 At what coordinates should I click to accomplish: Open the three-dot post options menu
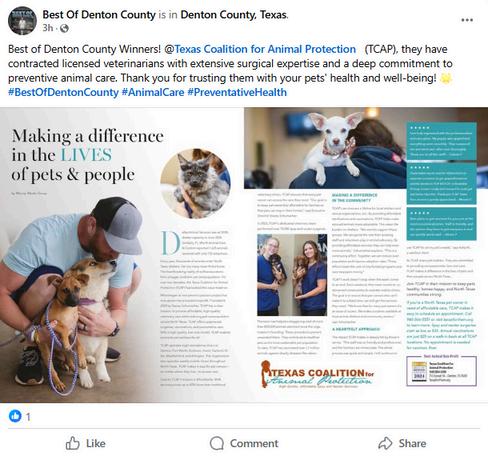(x=467, y=20)
